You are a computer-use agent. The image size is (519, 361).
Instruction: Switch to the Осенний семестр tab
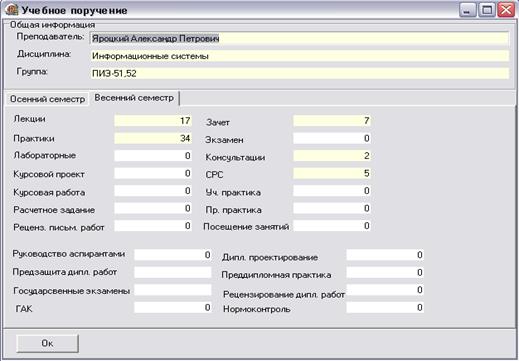click(x=47, y=99)
